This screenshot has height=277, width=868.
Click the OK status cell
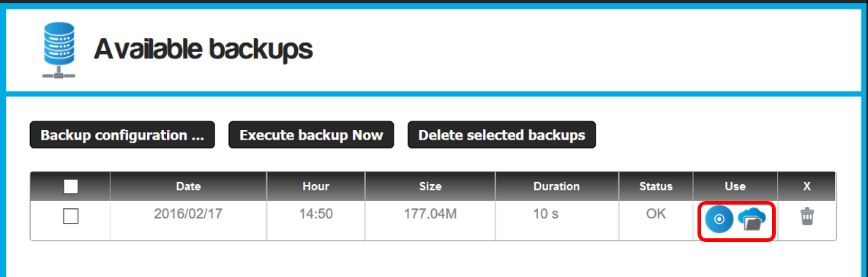click(656, 214)
